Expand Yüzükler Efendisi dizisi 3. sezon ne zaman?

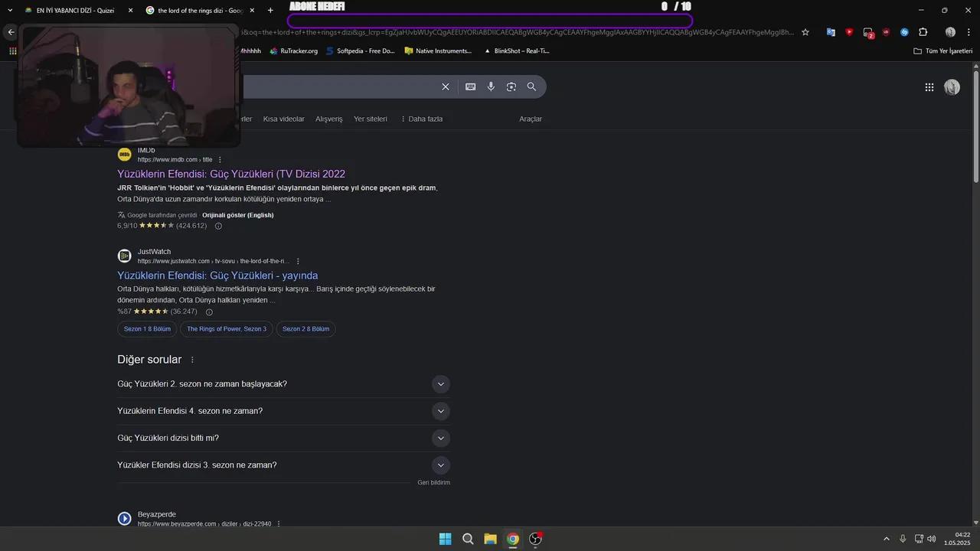coord(283,465)
